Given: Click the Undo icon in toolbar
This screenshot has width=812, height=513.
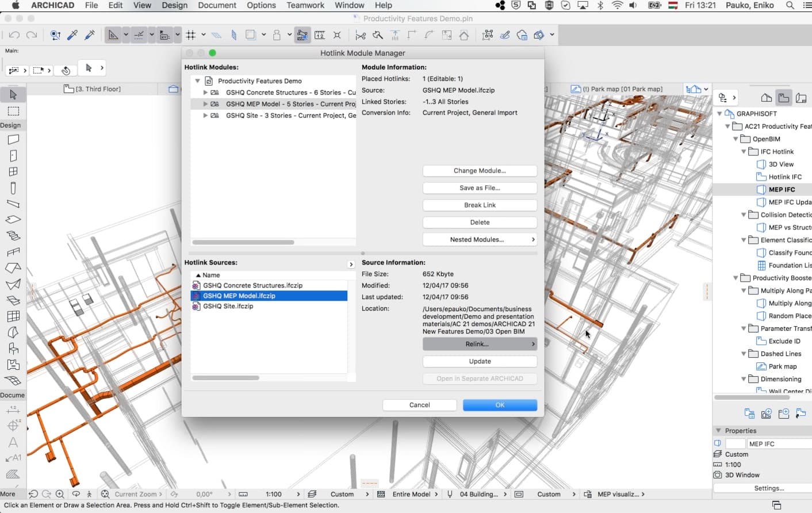Looking at the screenshot, I should [x=14, y=35].
